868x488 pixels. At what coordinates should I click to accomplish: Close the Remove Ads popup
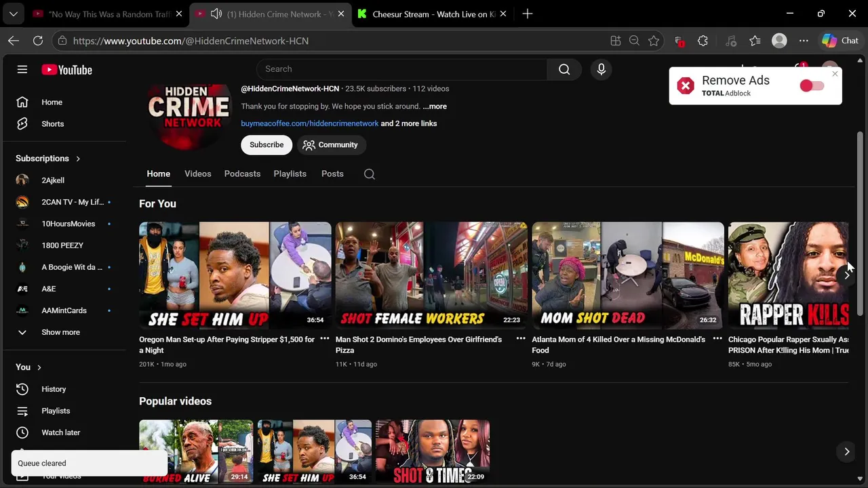[835, 74]
